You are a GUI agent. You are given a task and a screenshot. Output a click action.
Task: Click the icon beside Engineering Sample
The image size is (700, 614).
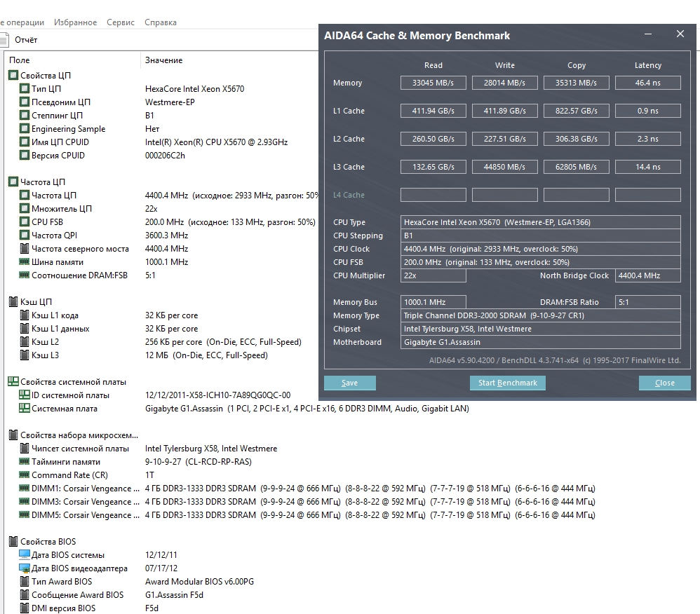pyautogui.click(x=24, y=128)
